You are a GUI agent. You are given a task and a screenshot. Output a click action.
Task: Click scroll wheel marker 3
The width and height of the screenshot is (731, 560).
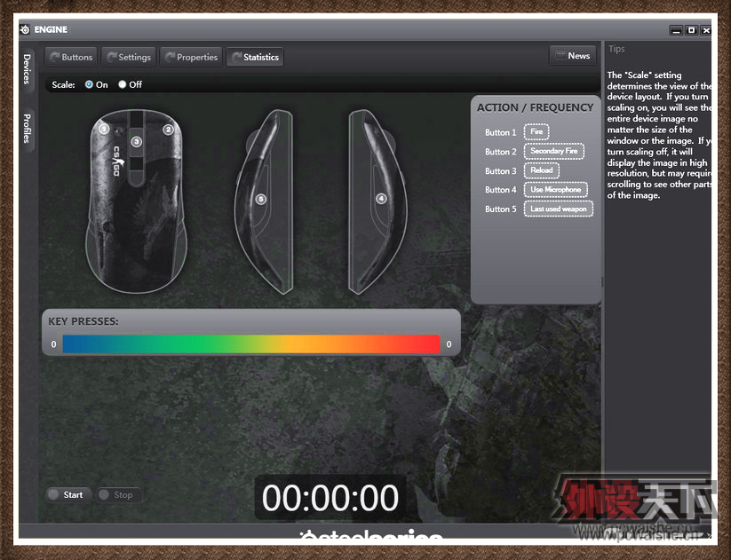coord(136,142)
